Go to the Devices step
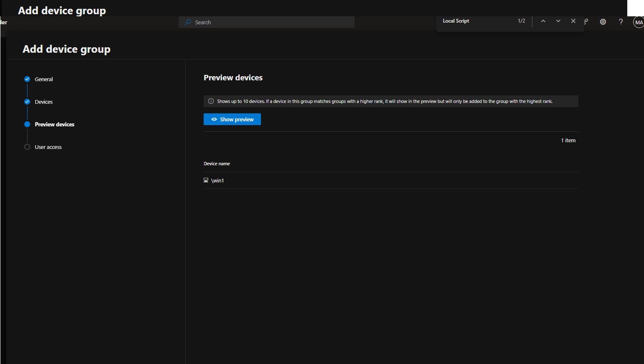 (44, 102)
